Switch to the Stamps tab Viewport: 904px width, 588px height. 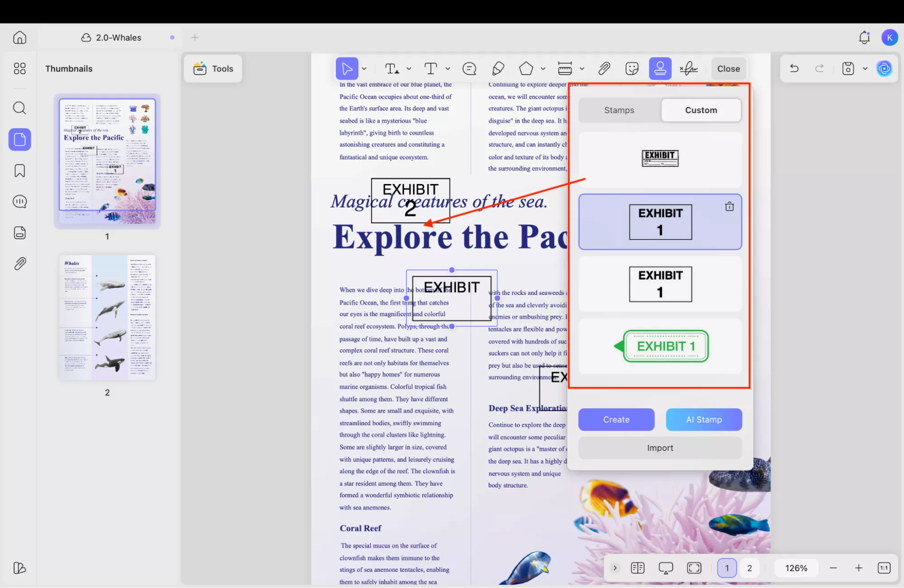point(619,110)
